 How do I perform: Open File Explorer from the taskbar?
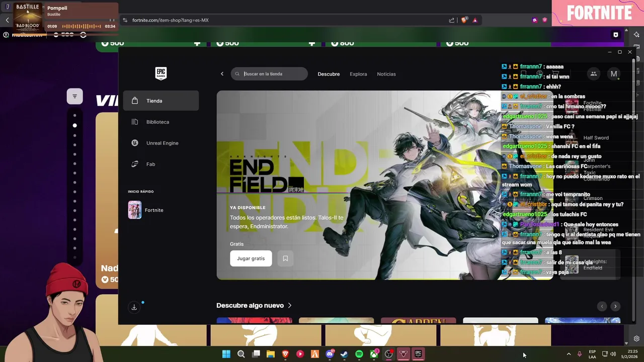271,354
